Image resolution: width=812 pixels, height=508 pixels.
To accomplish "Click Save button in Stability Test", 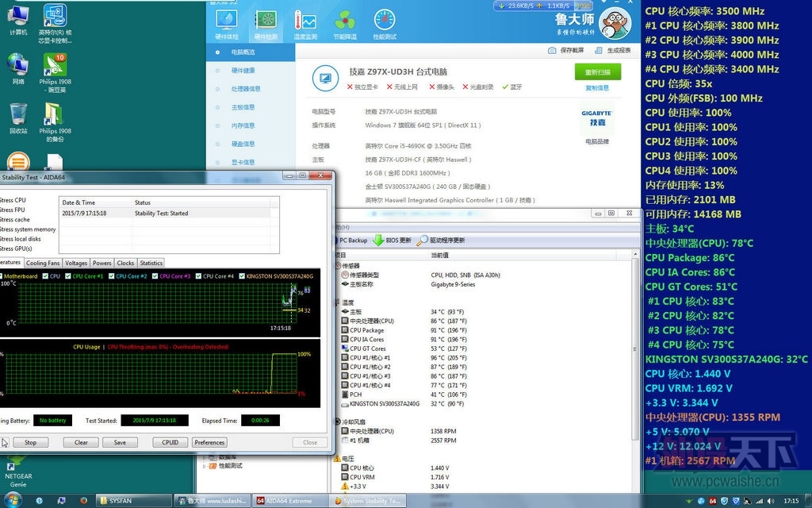I will [121, 443].
